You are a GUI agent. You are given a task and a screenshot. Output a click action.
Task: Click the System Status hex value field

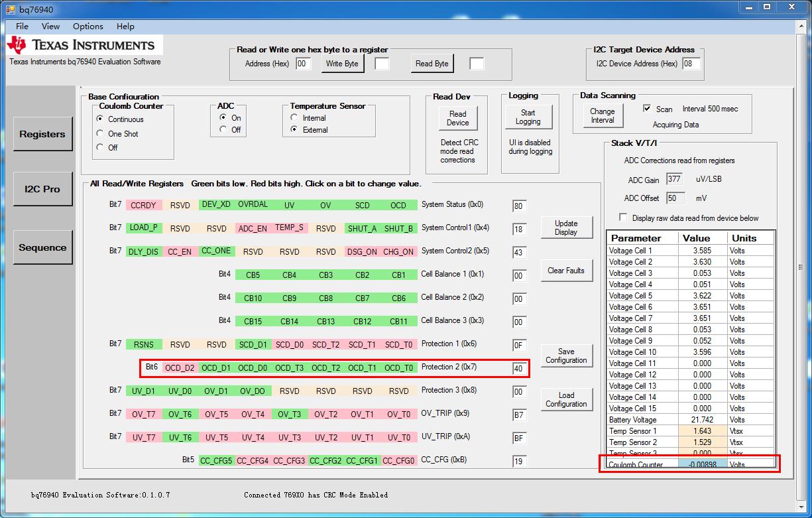(x=519, y=206)
